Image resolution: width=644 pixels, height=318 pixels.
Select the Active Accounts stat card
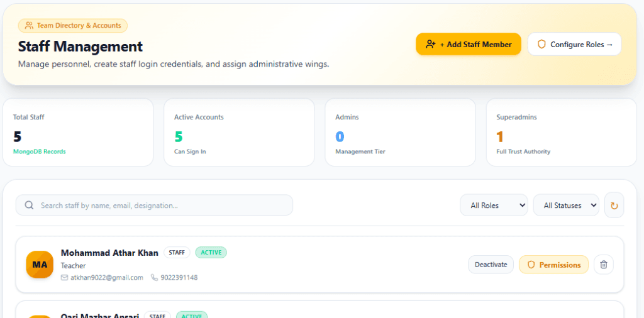(239, 132)
